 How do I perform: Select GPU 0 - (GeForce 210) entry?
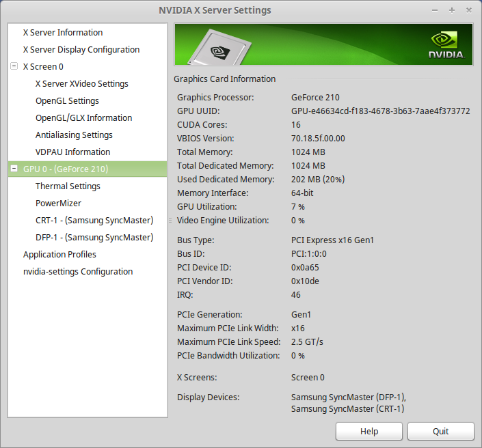point(88,169)
